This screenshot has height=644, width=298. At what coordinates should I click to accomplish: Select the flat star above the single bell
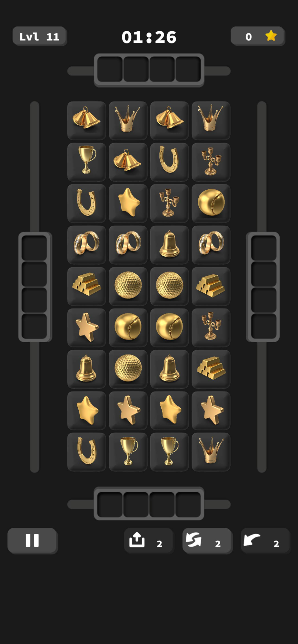click(x=86, y=328)
